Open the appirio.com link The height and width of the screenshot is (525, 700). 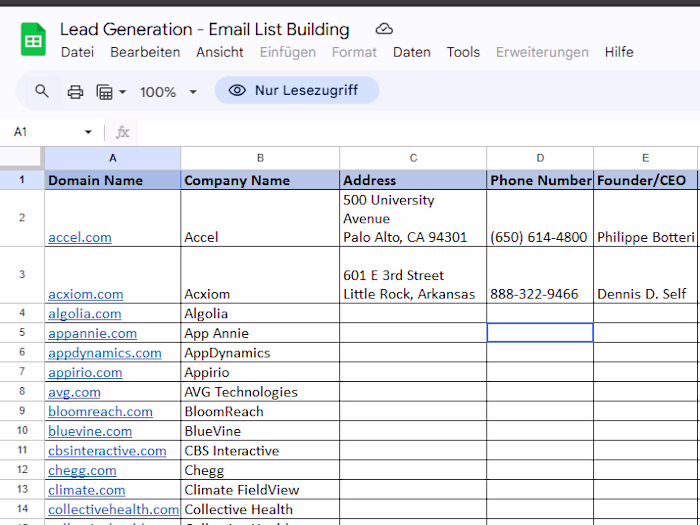pyautogui.click(x=85, y=372)
